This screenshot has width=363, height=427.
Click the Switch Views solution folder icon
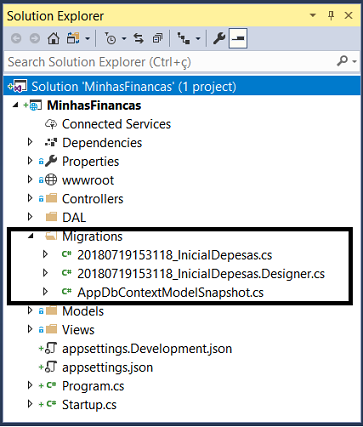[x=73, y=39]
